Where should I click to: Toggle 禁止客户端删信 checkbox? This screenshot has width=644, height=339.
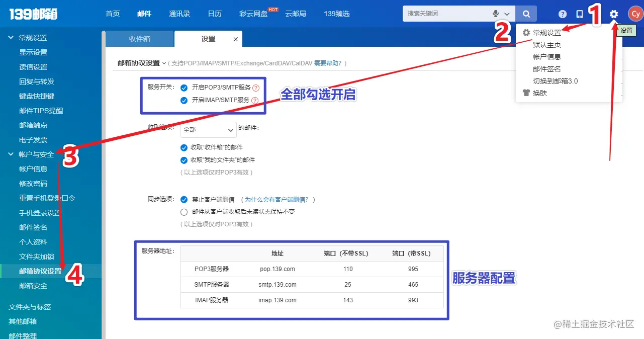tap(184, 200)
